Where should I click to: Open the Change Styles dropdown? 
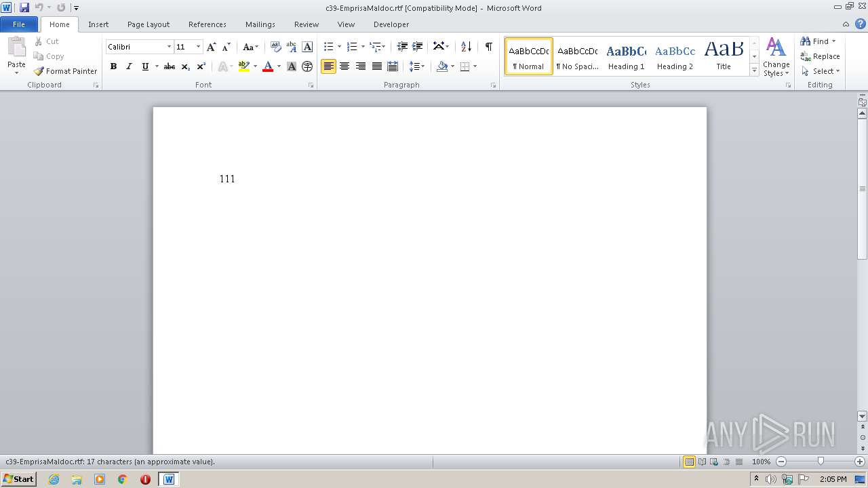pyautogui.click(x=776, y=57)
